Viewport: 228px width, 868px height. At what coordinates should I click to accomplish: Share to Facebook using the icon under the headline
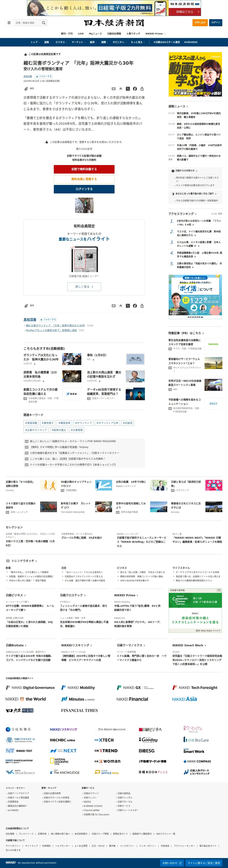[x=135, y=89]
